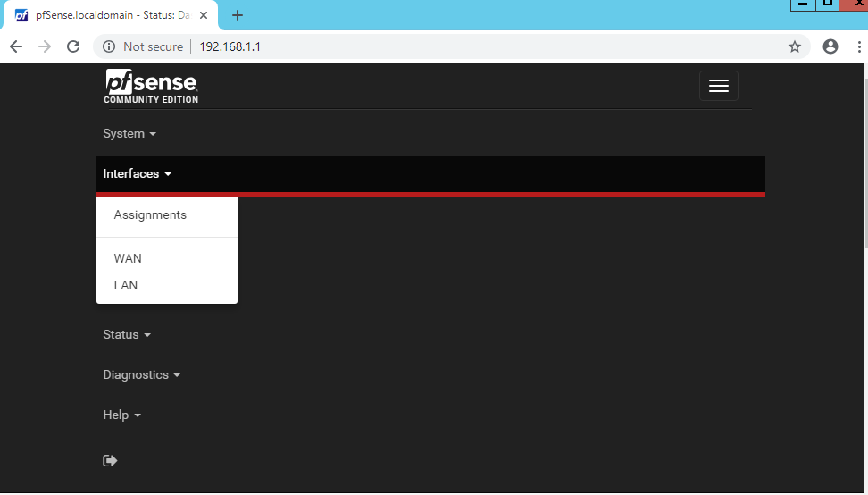The height and width of the screenshot is (495, 868).
Task: Click the page vertical scrollbar
Action: coord(864,164)
